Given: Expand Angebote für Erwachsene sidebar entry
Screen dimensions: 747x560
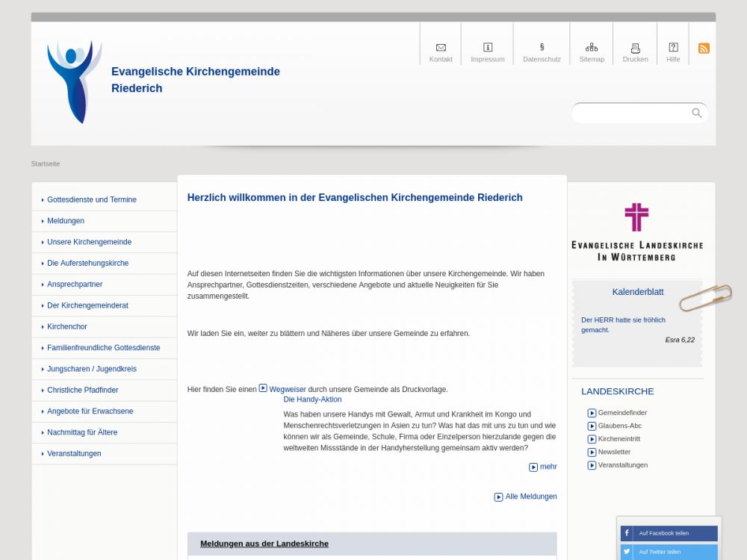Looking at the screenshot, I should click(90, 411).
